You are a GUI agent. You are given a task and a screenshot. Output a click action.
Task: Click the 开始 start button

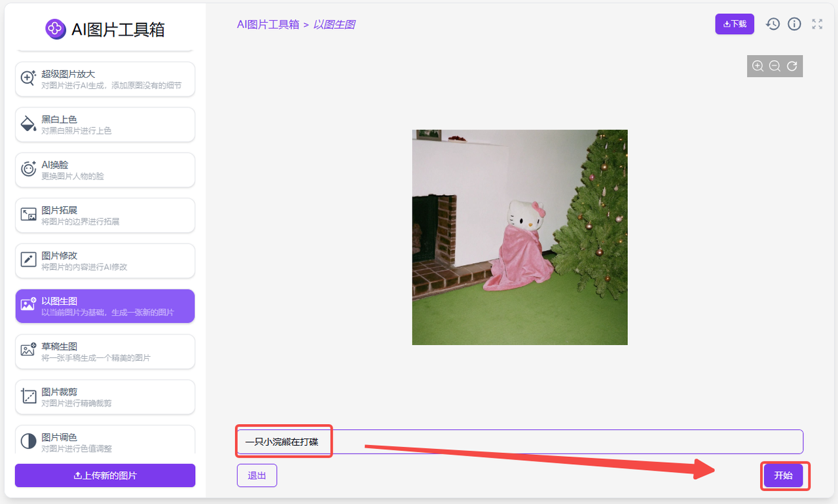point(783,476)
